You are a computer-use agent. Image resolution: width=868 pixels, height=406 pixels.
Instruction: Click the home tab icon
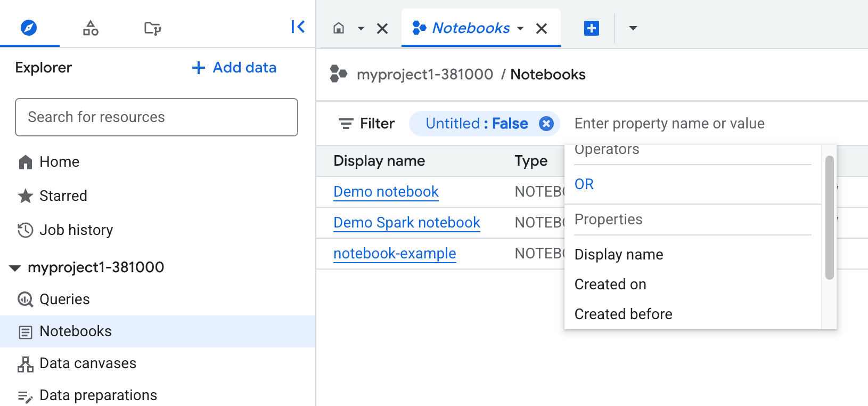[x=339, y=28]
